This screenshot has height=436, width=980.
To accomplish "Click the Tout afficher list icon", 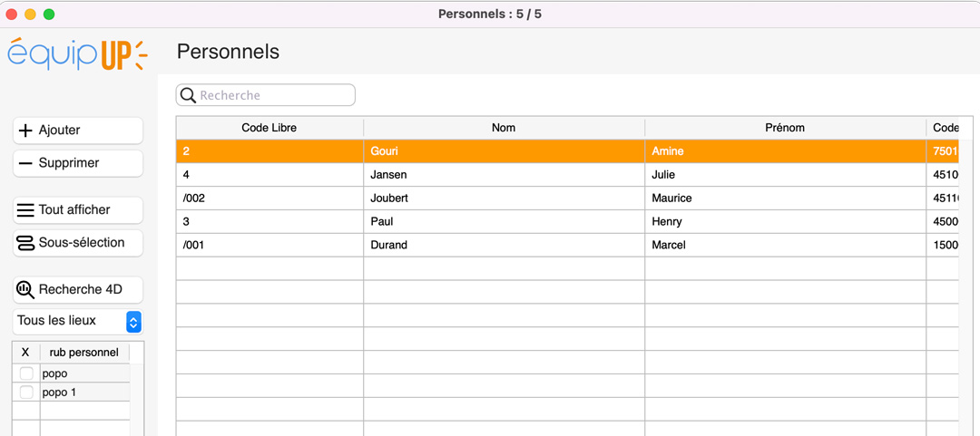I will [x=25, y=210].
